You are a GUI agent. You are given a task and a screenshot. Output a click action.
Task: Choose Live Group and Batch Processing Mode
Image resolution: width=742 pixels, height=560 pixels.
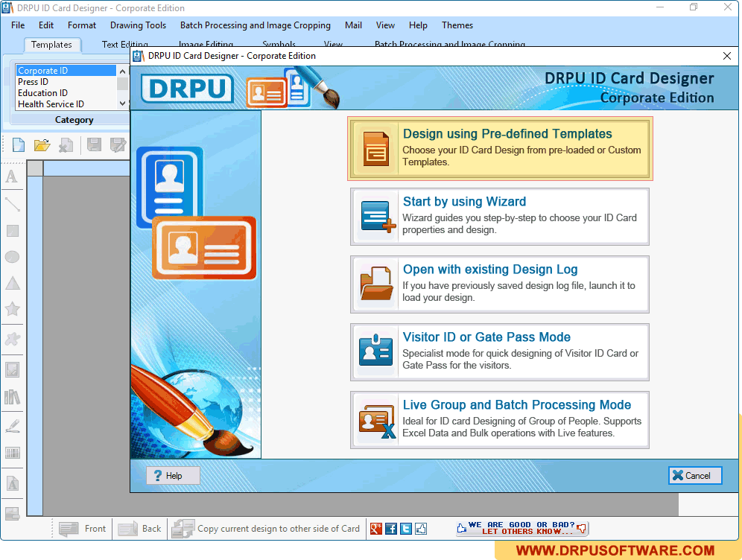pyautogui.click(x=500, y=420)
